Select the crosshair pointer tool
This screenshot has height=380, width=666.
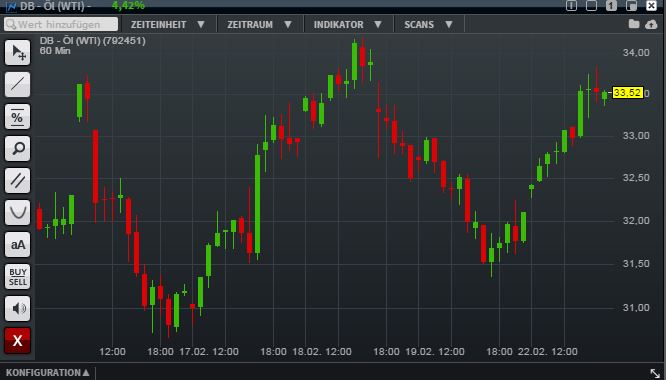[17, 53]
